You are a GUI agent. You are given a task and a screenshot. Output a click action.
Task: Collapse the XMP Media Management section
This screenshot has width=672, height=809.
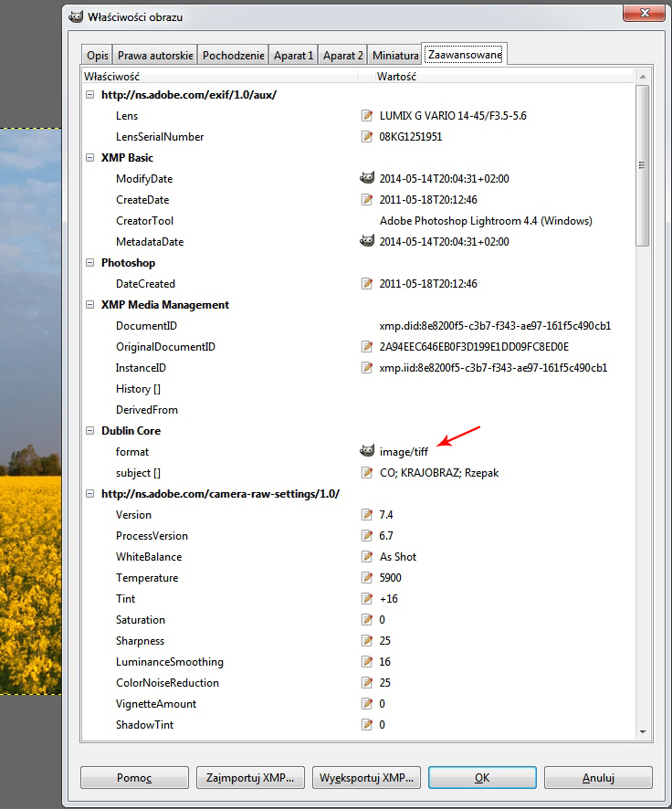click(89, 305)
